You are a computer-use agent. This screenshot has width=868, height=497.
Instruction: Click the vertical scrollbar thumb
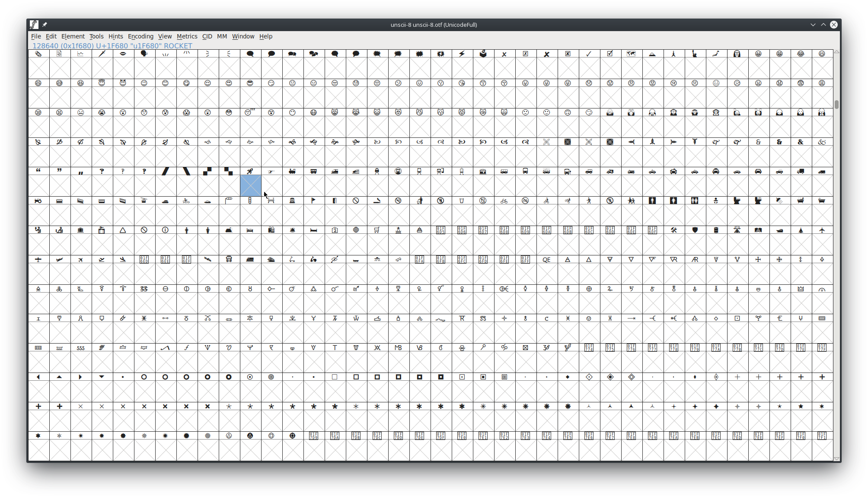tap(836, 105)
